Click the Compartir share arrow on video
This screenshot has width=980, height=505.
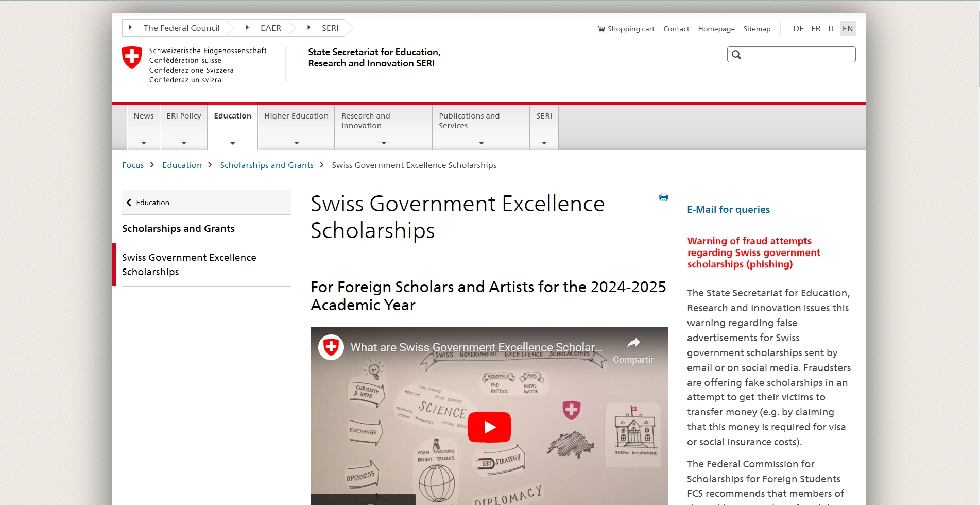pyautogui.click(x=633, y=343)
